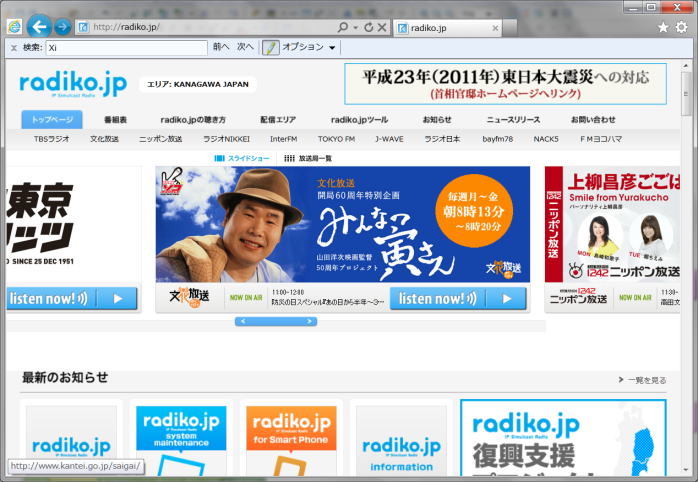The image size is (698, 482).
Task: Slide carousel right with the arrow
Action: tap(309, 321)
